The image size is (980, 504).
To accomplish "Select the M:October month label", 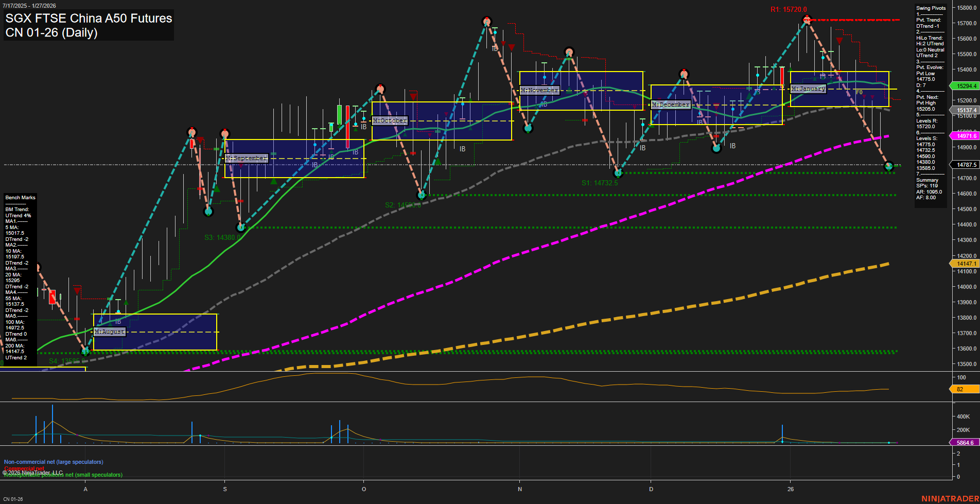I will click(389, 121).
